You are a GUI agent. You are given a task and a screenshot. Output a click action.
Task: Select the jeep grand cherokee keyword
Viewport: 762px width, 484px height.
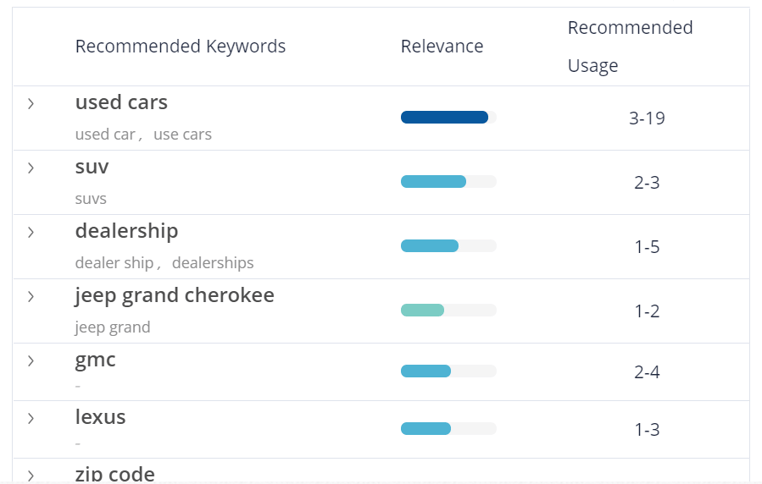[x=174, y=295]
